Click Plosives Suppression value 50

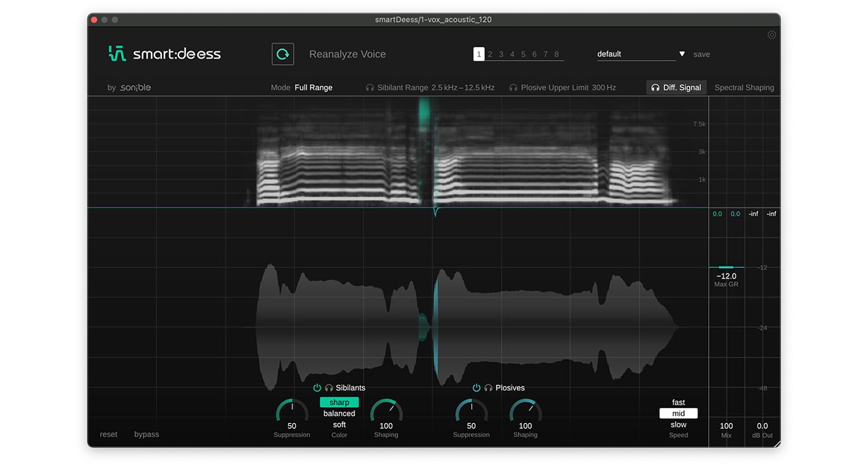point(471,426)
